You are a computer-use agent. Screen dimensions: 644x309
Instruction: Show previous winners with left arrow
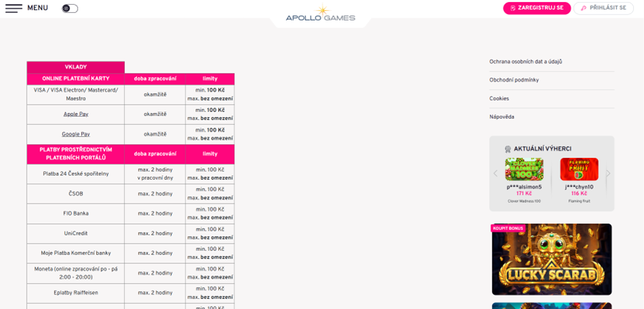(495, 173)
